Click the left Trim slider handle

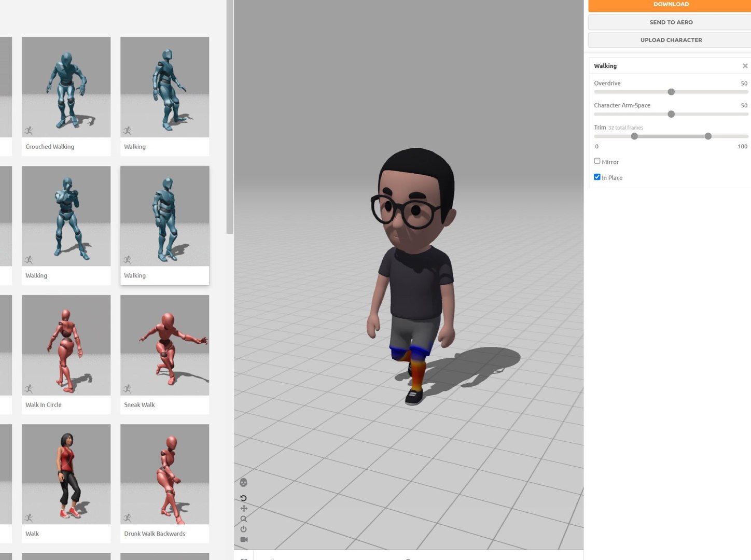click(x=634, y=136)
